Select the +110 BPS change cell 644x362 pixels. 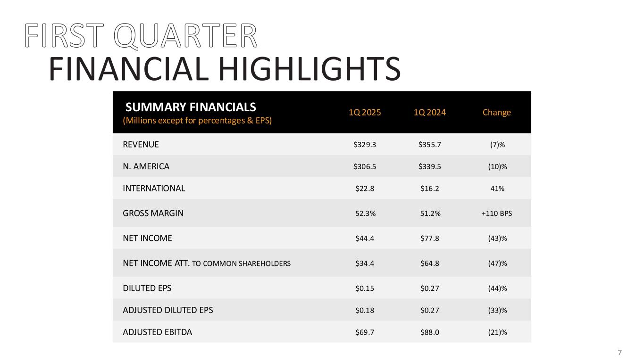[x=497, y=213]
